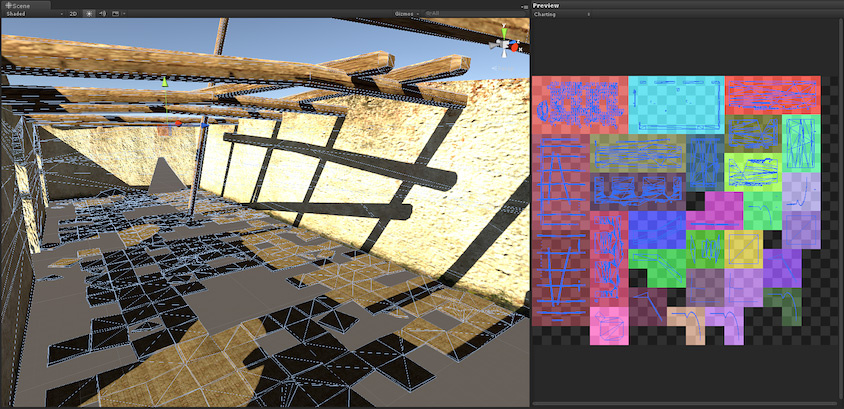The height and width of the screenshot is (409, 844).
Task: Toggle scene lighting with the sun icon
Action: pos(89,14)
